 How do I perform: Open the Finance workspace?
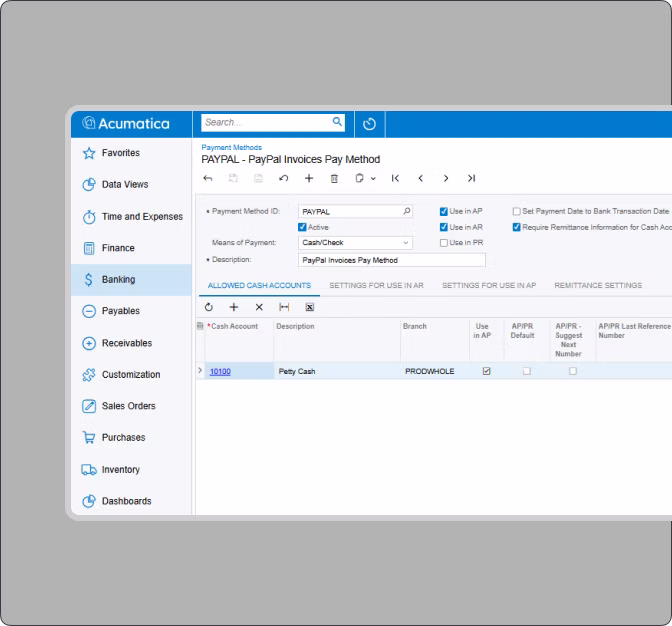click(x=131, y=248)
